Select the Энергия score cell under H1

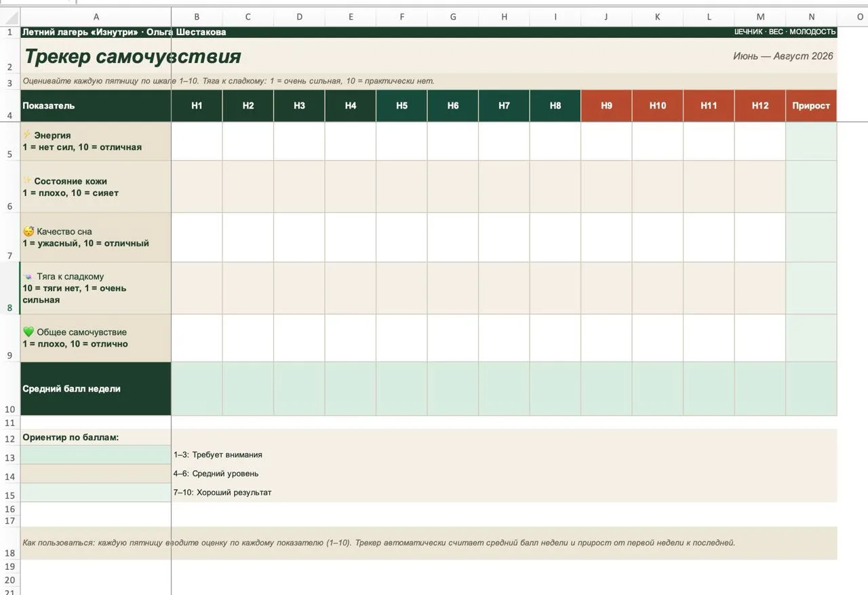click(197, 141)
